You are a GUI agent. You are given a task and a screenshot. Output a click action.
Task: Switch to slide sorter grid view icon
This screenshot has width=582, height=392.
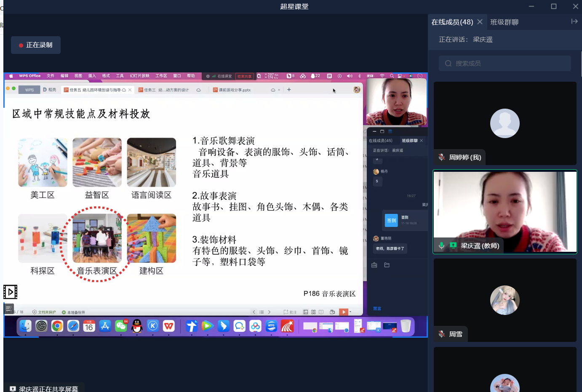click(x=313, y=312)
